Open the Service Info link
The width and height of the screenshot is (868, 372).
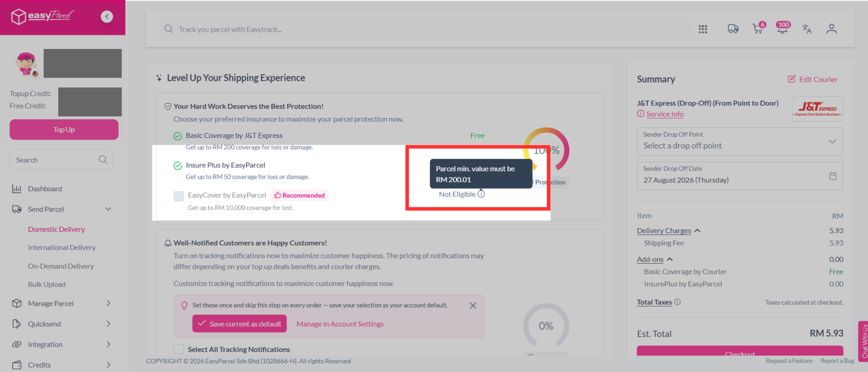click(x=665, y=114)
